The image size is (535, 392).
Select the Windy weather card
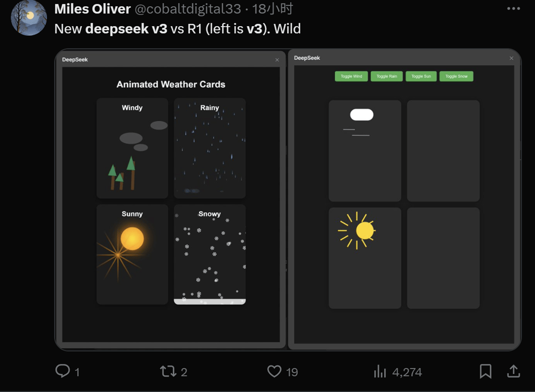coord(132,148)
